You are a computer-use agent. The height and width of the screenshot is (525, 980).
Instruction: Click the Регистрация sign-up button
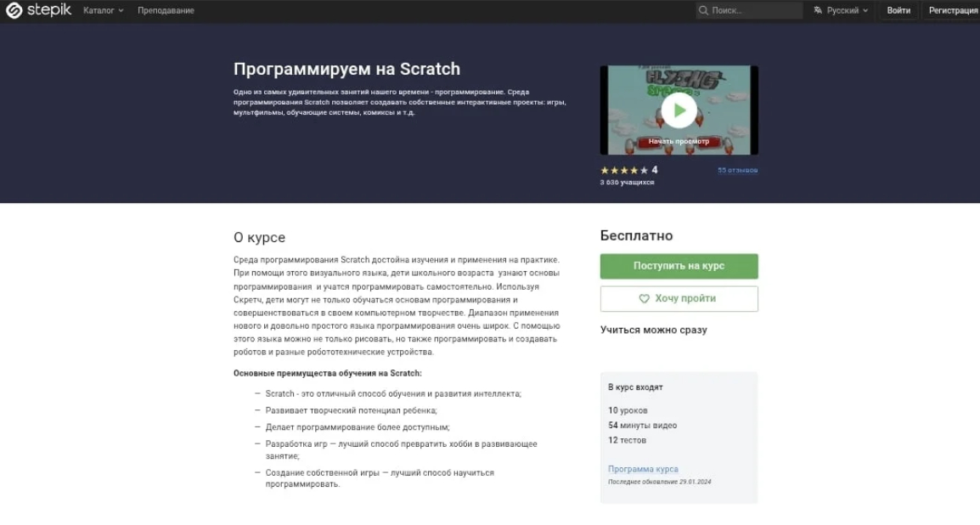tap(953, 11)
